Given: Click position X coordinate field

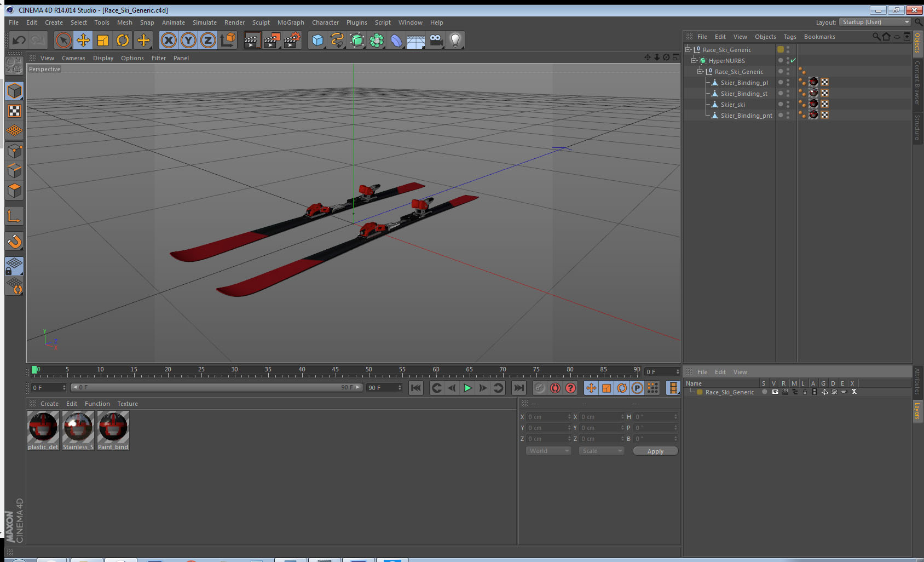Looking at the screenshot, I should (548, 417).
